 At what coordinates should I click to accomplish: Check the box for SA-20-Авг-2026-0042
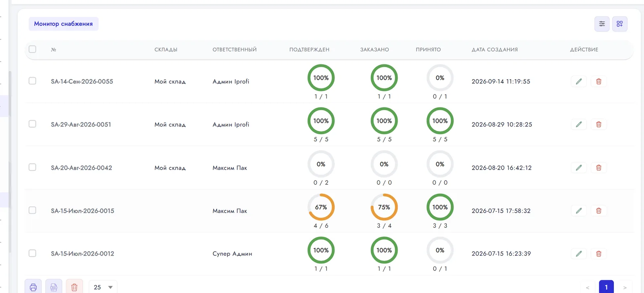[33, 167]
